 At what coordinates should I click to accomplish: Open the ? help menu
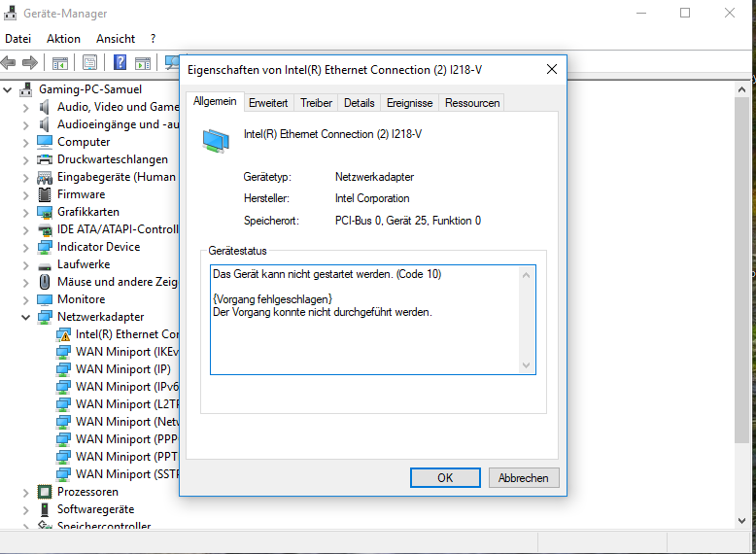pyautogui.click(x=153, y=39)
